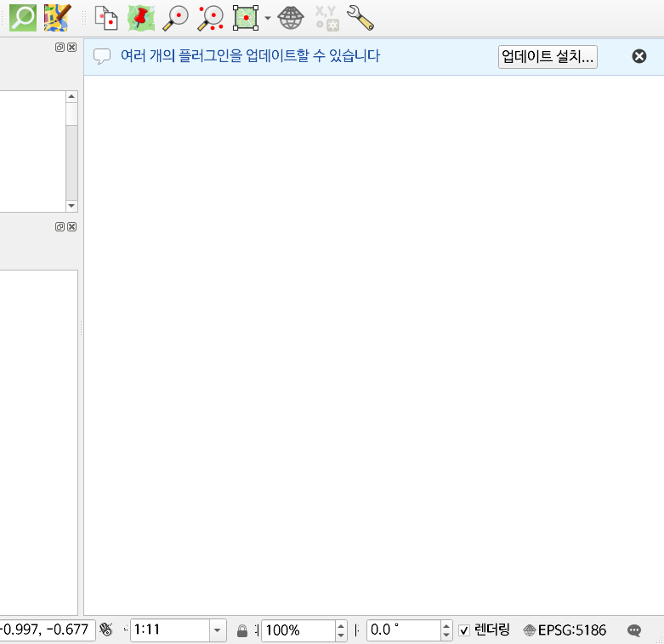This screenshot has width=664, height=644.
Task: Open the scale dropdown arrow
Action: click(218, 630)
